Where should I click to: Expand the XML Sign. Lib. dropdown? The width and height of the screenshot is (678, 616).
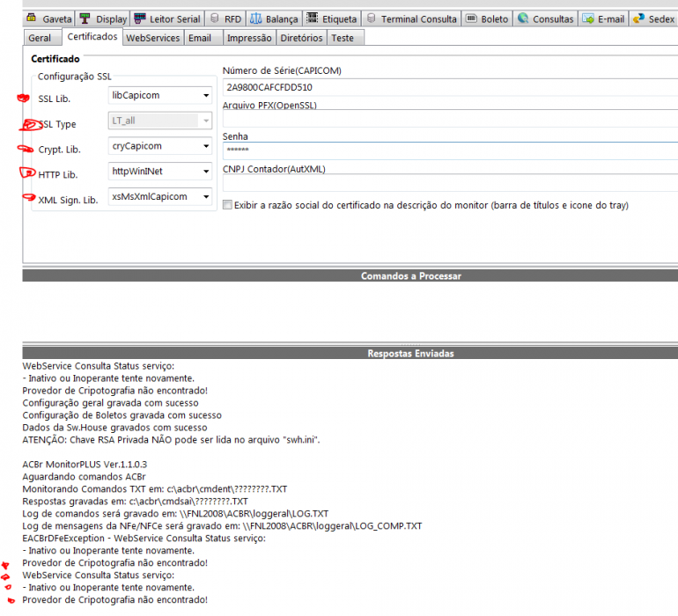click(206, 197)
